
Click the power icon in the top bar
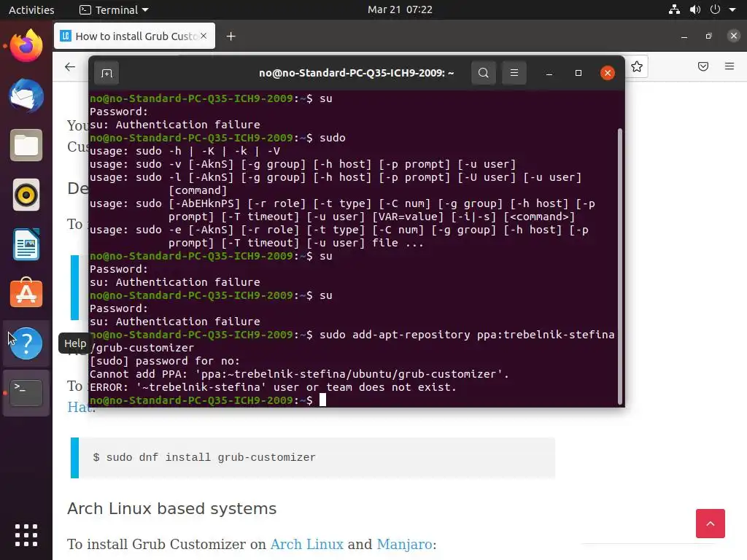(715, 9)
